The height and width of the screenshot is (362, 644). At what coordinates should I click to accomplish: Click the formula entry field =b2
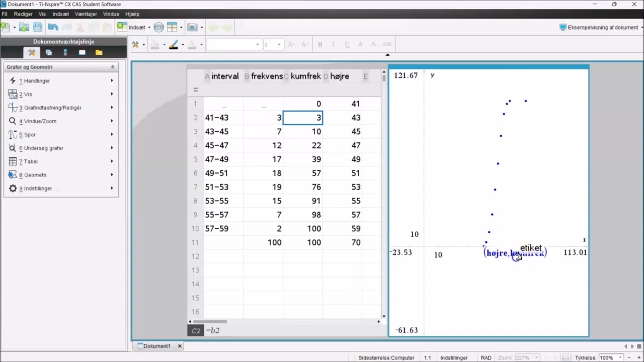292,330
